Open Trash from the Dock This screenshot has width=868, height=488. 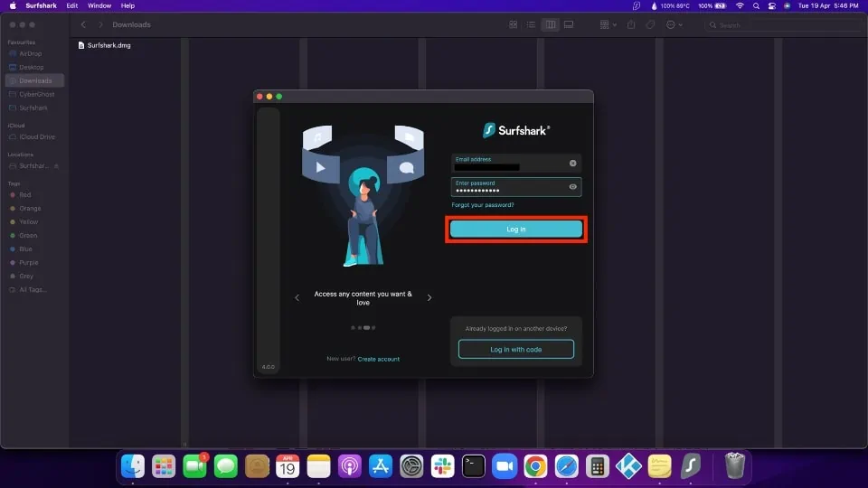(x=734, y=465)
